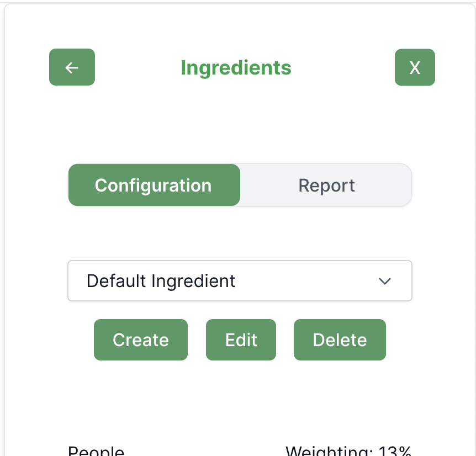Click the Ingredients heading

(x=236, y=67)
